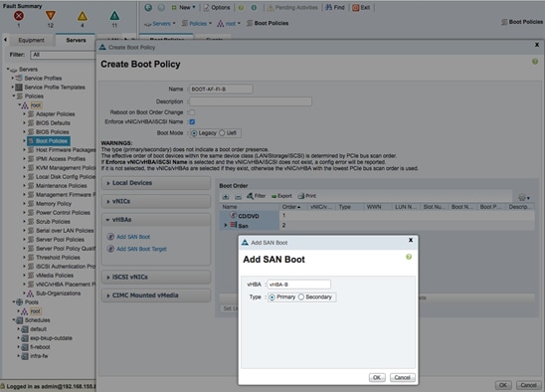Image resolution: width=545 pixels, height=392 pixels.
Task: Toggle Enforce vNIC/vHBA/iSCSI Name checkbox
Action: pos(192,121)
